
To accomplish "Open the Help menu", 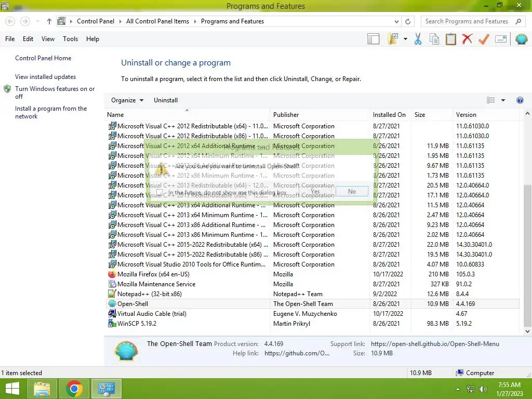I will click(92, 39).
